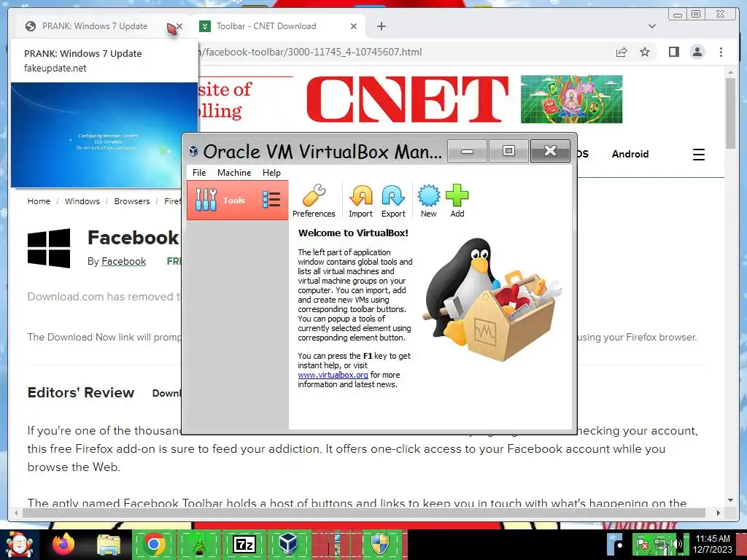Select Android in CNET navigation

point(630,154)
